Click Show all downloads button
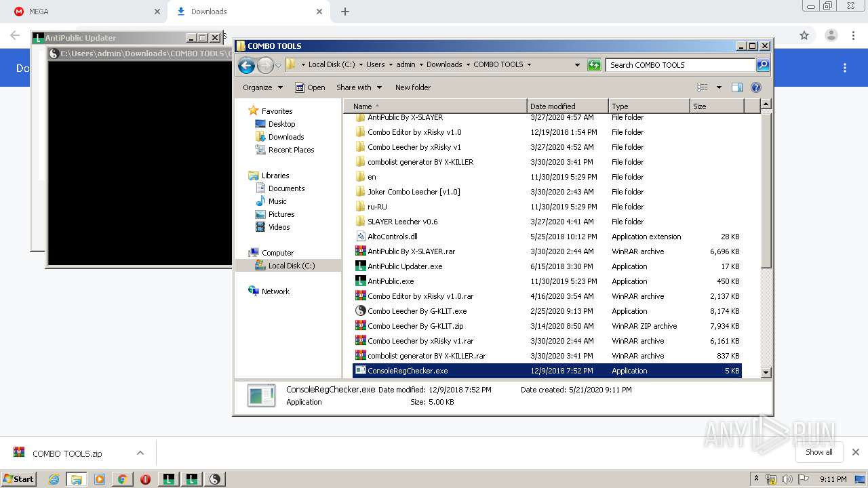 [819, 452]
